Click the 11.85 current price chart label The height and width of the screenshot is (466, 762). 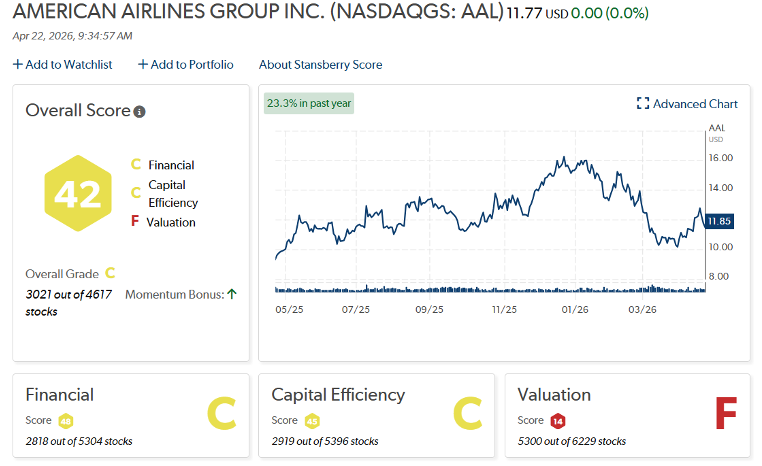[x=719, y=221]
